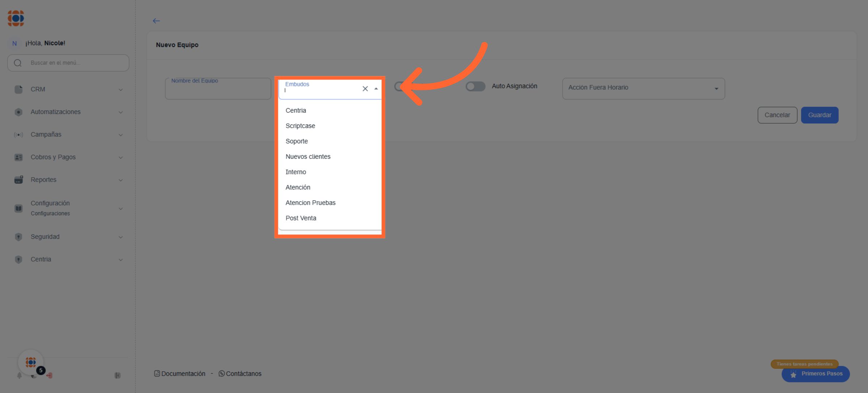Image resolution: width=868 pixels, height=393 pixels.
Task: Click the Reportes icon in sidebar
Action: (x=18, y=179)
